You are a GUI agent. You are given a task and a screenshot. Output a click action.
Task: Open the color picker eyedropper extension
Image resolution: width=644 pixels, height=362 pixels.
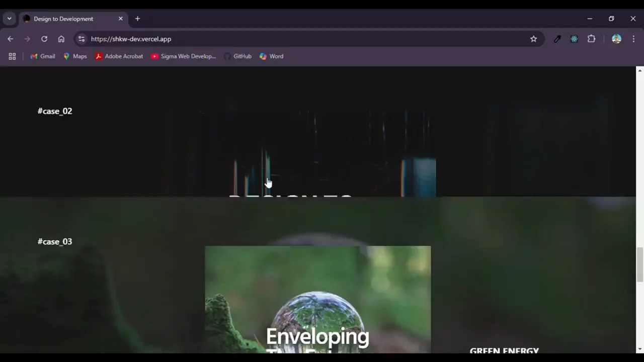point(557,39)
